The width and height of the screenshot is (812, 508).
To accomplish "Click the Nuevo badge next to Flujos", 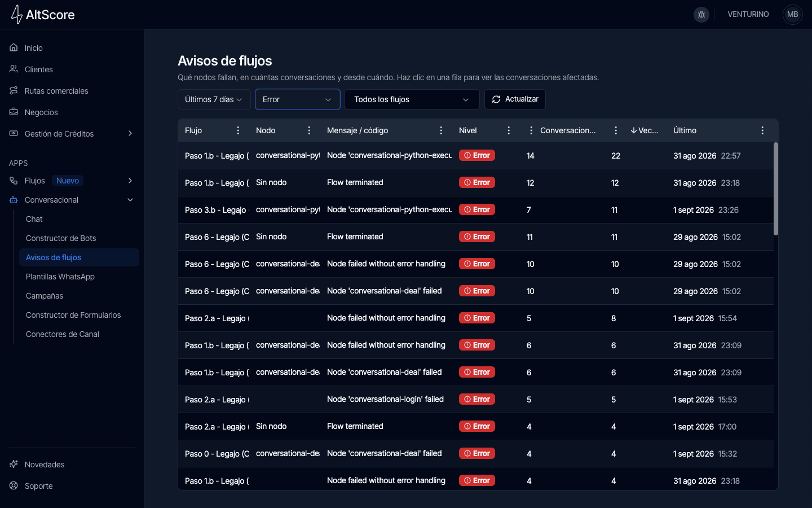I will [68, 181].
